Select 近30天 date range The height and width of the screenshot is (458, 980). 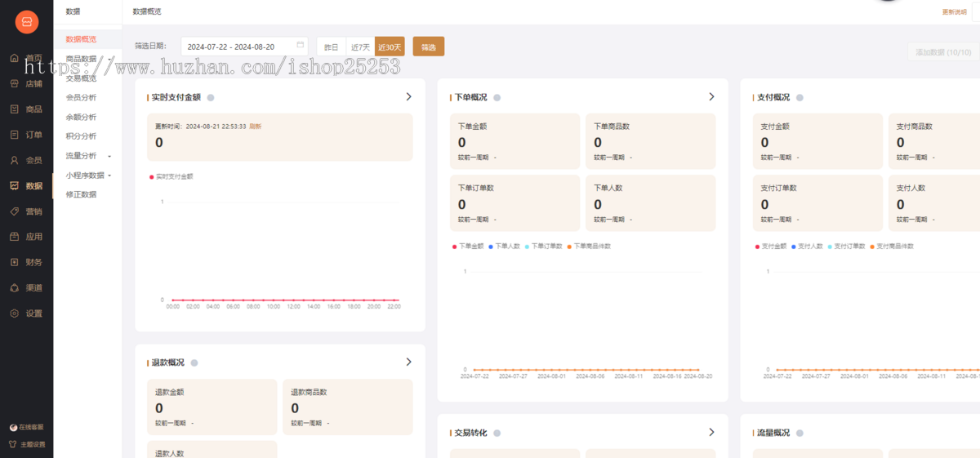coord(390,47)
